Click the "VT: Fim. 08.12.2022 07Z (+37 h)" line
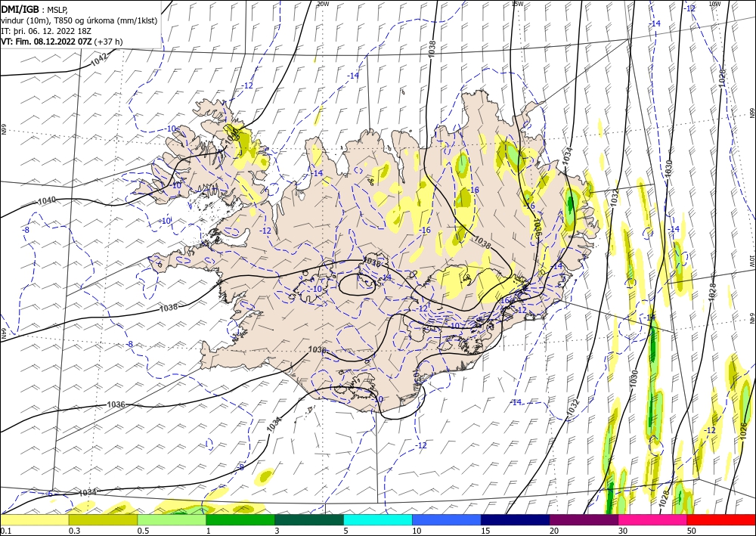The height and width of the screenshot is (536, 756). coord(62,42)
